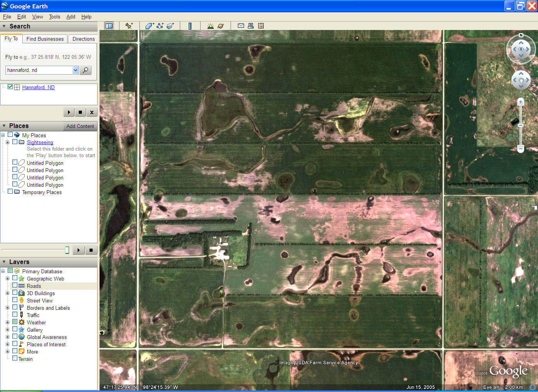Click the Add Content button
The width and height of the screenshot is (538, 392).
coord(80,126)
